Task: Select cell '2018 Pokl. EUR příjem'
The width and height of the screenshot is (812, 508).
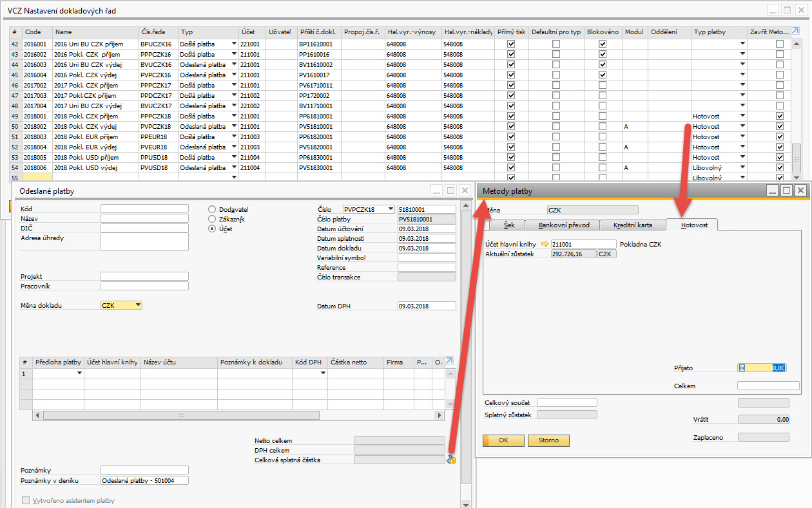Action: (95, 136)
